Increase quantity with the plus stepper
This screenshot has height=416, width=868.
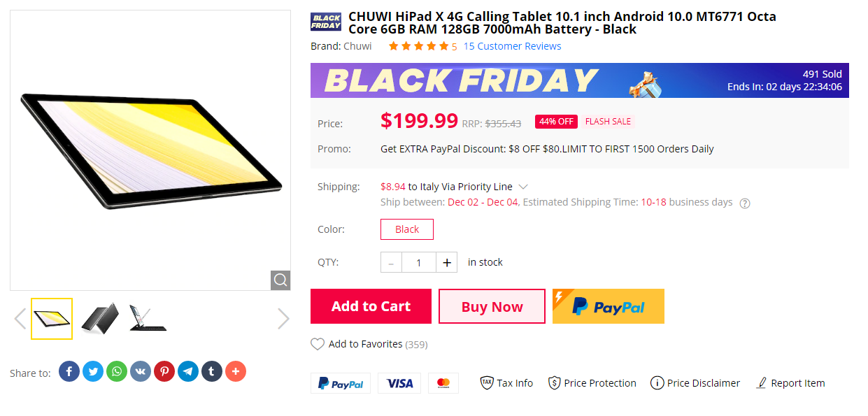446,262
